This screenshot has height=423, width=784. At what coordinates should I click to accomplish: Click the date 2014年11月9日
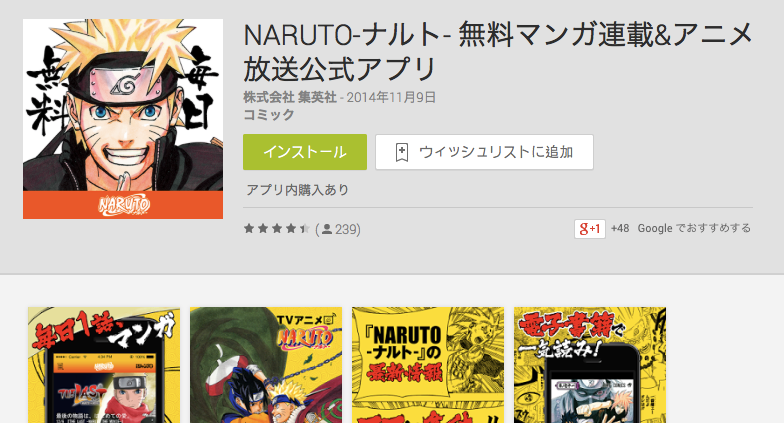click(391, 97)
